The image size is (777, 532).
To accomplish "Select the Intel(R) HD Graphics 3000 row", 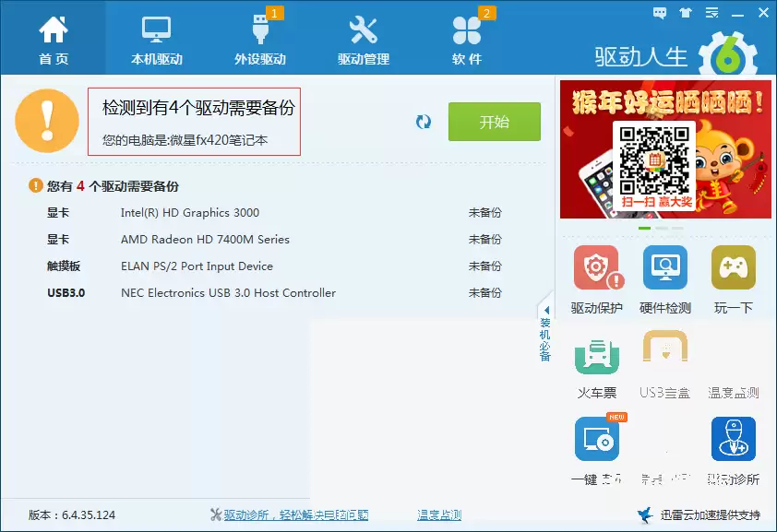I will (274, 213).
